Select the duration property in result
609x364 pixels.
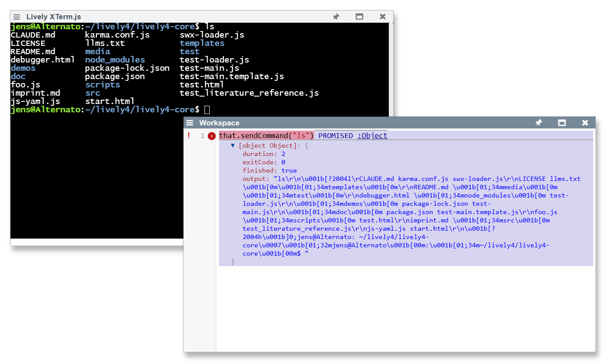[260, 154]
